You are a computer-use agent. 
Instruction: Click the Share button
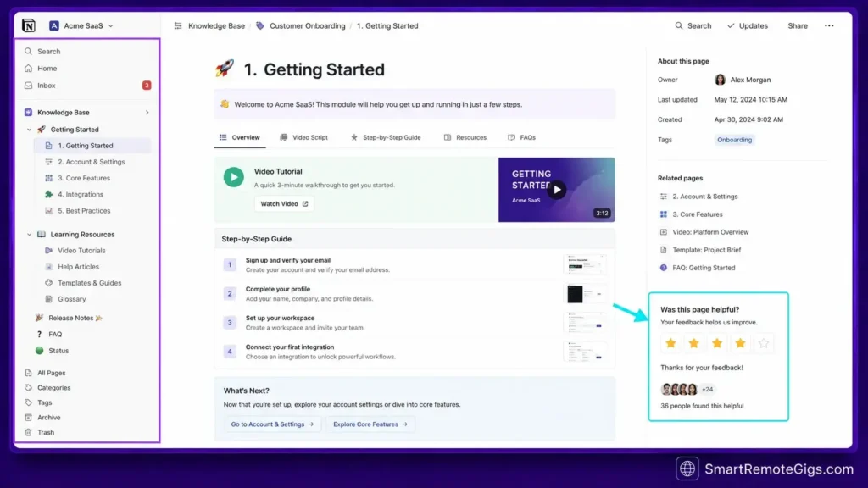coord(798,26)
